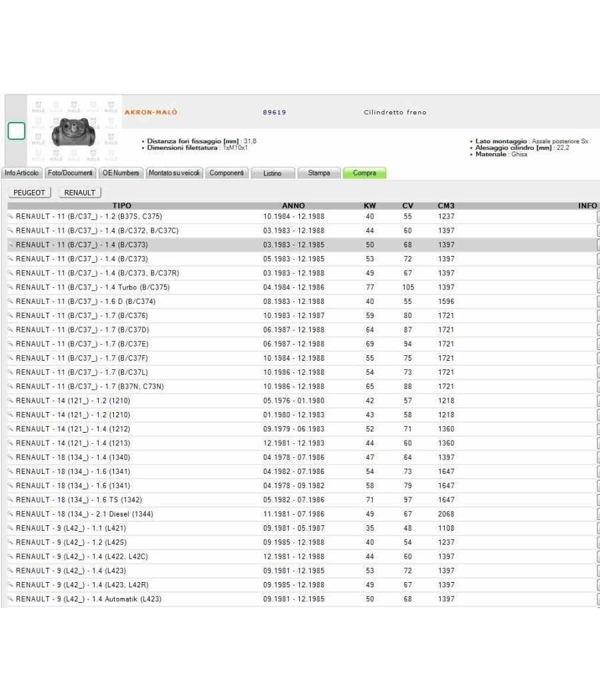Screen dimensions: 600x700
Task: Tick the green checkbox beside the brake cylinder
Action: point(17,131)
